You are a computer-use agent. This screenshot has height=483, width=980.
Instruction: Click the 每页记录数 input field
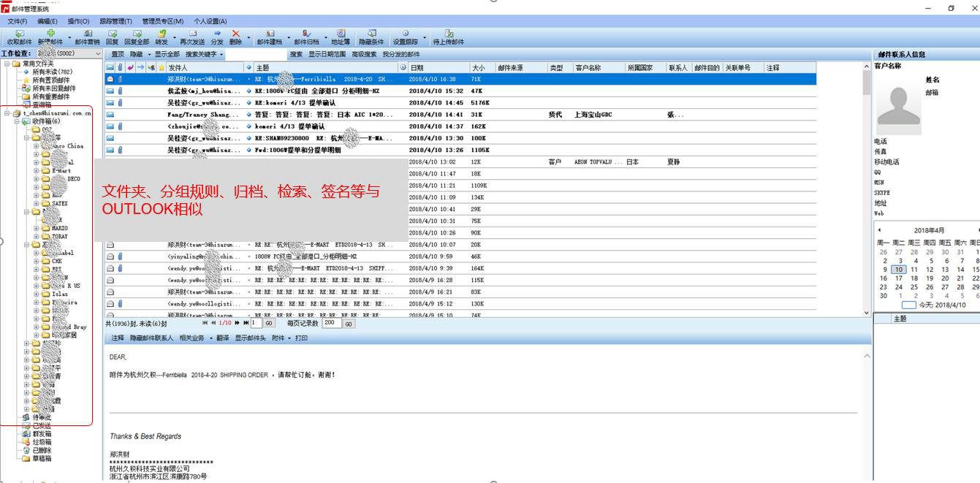click(332, 323)
